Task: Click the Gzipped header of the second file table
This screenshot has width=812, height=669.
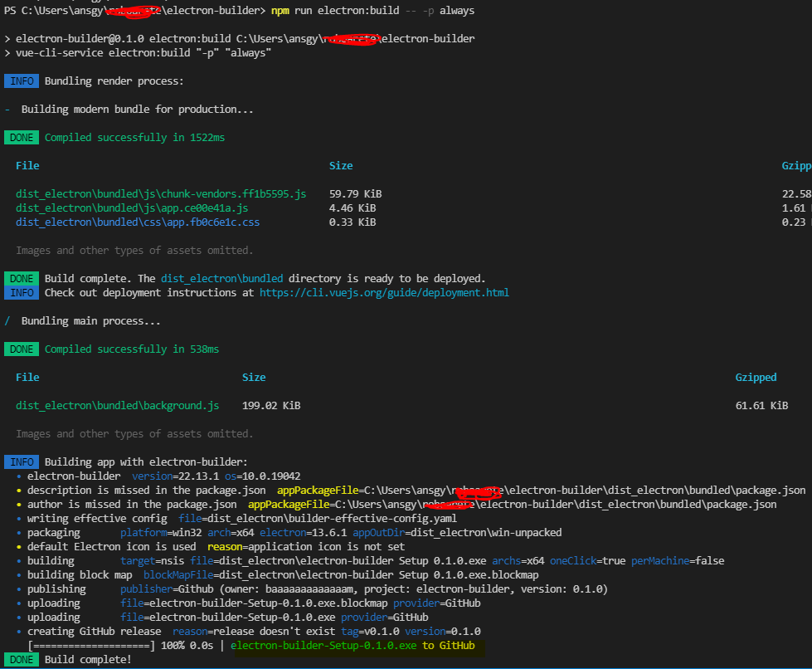Action: (x=756, y=378)
